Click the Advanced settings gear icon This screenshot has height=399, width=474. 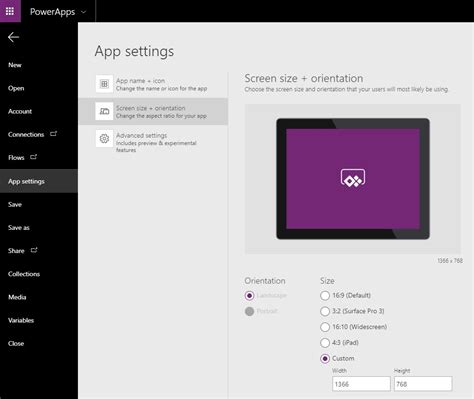[104, 138]
